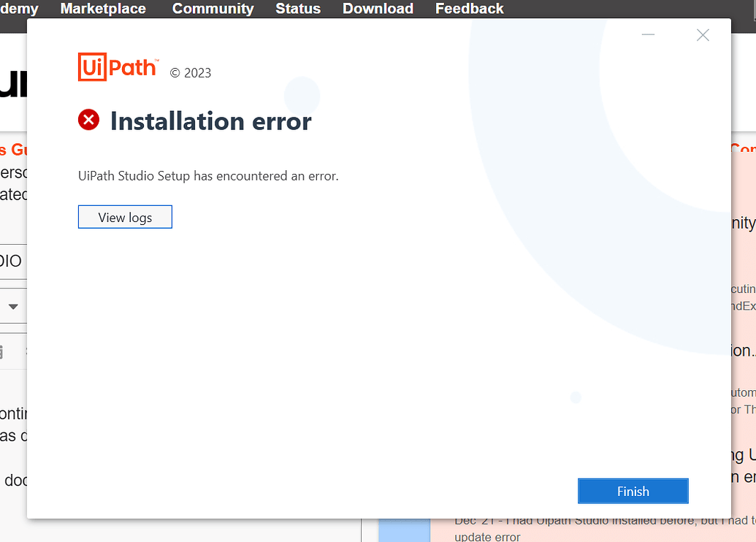Screen dimensions: 756x542
Task: Dismiss the installer dialog with the close X
Action: coord(703,34)
